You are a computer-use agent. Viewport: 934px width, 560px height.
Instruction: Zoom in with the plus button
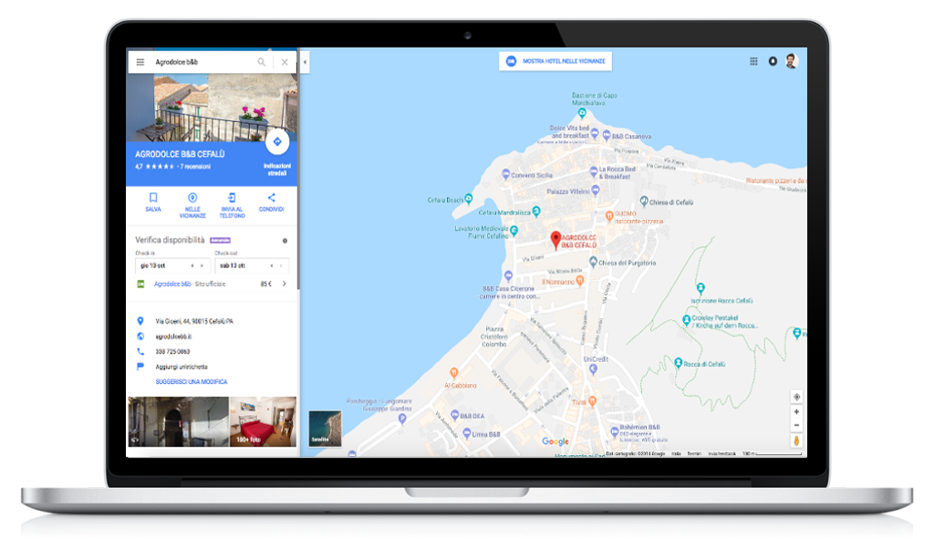[796, 411]
